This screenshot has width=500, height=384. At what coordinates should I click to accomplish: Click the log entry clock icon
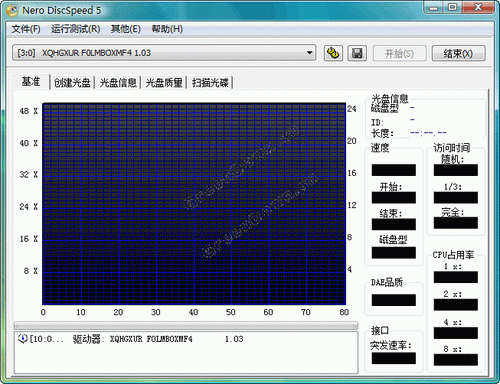(x=22, y=339)
